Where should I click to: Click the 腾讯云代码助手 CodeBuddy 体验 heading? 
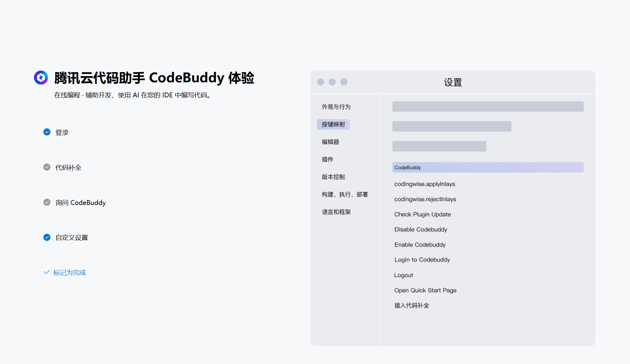154,78
